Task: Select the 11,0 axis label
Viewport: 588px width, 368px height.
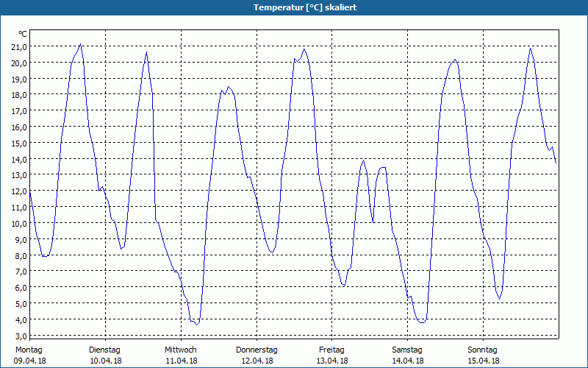Action: coord(19,208)
